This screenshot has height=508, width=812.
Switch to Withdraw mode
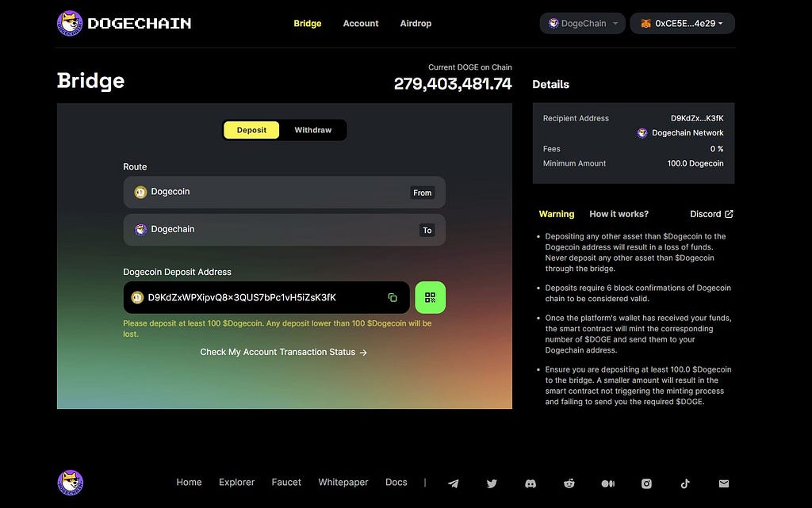click(x=312, y=130)
